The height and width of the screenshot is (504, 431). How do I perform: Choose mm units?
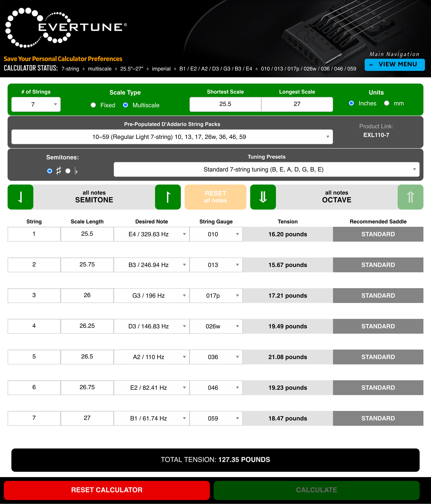[387, 103]
